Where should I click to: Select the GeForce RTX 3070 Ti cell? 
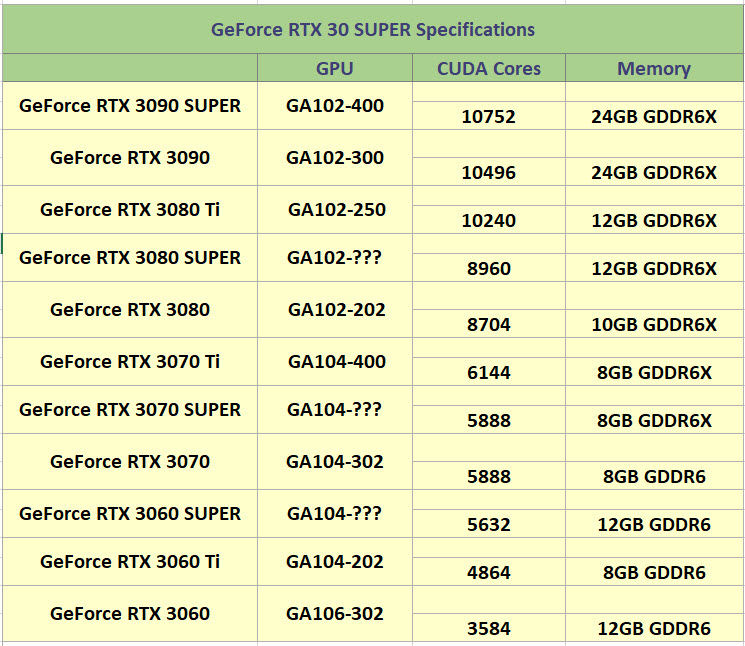pos(130,361)
